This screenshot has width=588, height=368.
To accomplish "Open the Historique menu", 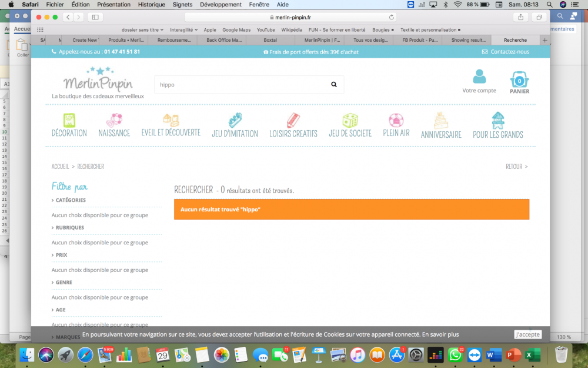I will pos(152,5).
